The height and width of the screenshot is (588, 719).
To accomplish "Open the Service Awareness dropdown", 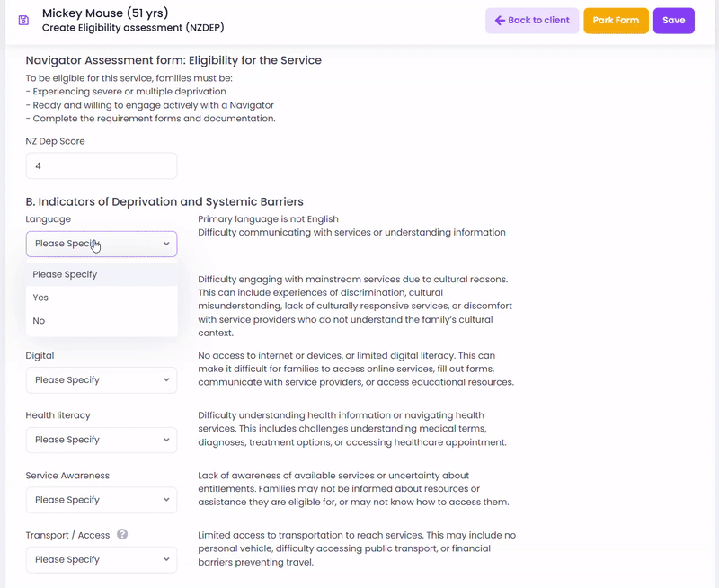I will (102, 500).
